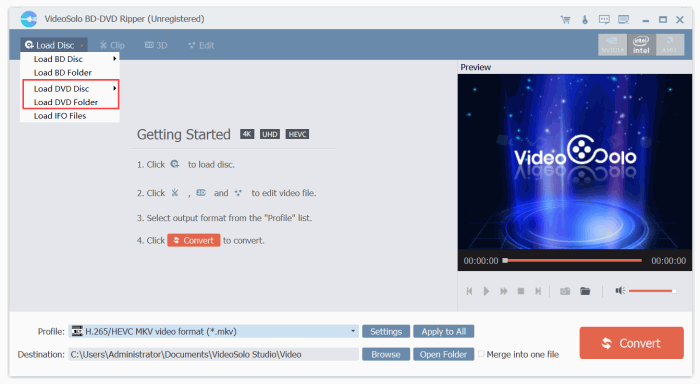Toggle NVIDIA acceleration option

click(x=612, y=45)
